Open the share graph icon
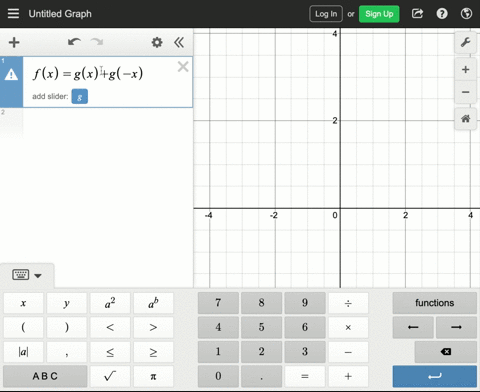Screen dimensions: 480x392 click(417, 14)
